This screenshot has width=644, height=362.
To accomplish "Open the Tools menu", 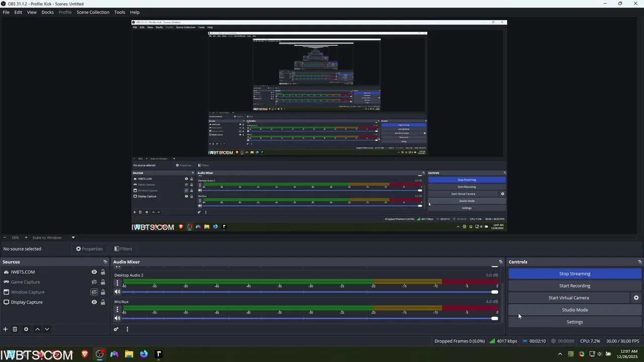I will 120,12.
